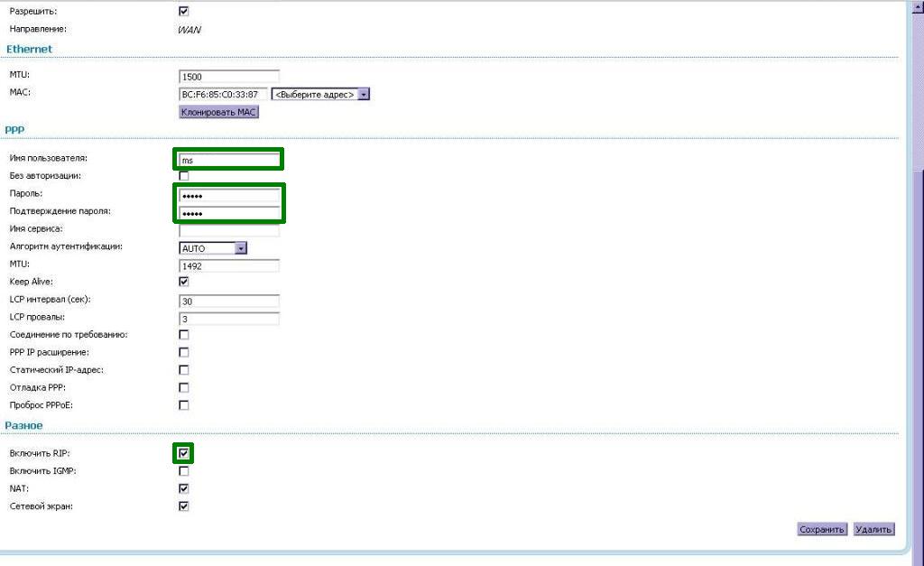
Task: Click the LCP интервал field
Action: point(229,301)
